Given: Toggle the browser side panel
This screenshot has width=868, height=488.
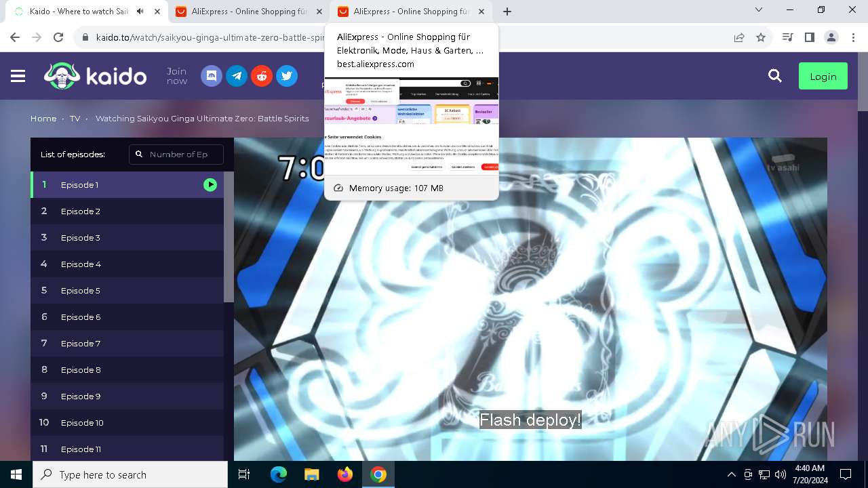Looking at the screenshot, I should click(x=809, y=37).
